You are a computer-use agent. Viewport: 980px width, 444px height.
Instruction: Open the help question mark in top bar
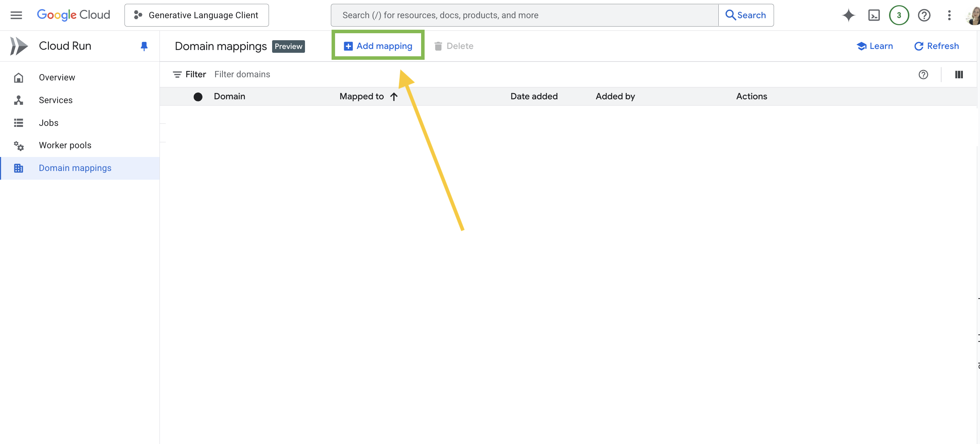pyautogui.click(x=924, y=15)
